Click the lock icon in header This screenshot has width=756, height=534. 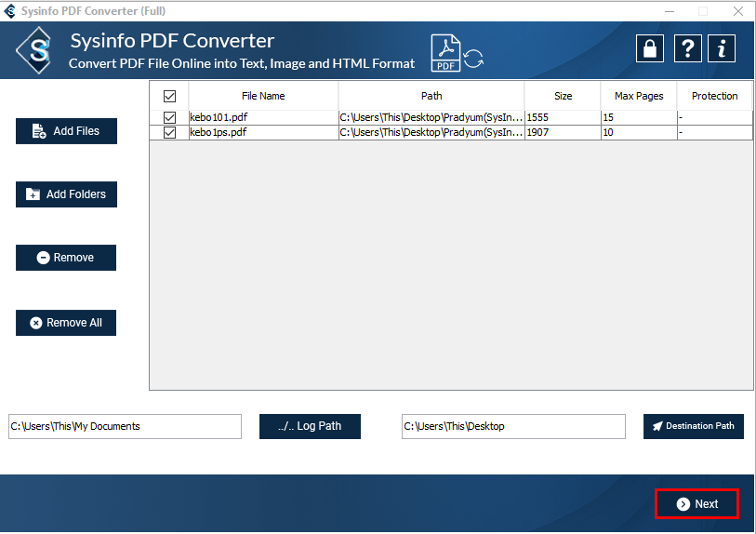coord(650,49)
